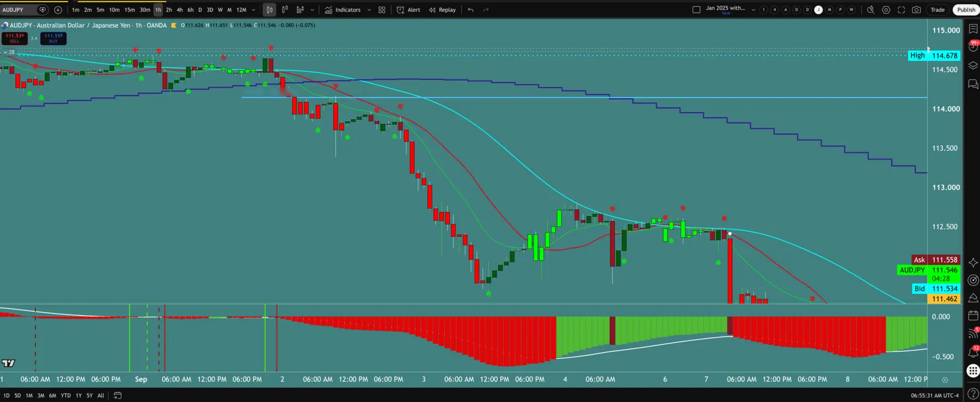Switch to the layout labeled J

[x=818, y=10]
